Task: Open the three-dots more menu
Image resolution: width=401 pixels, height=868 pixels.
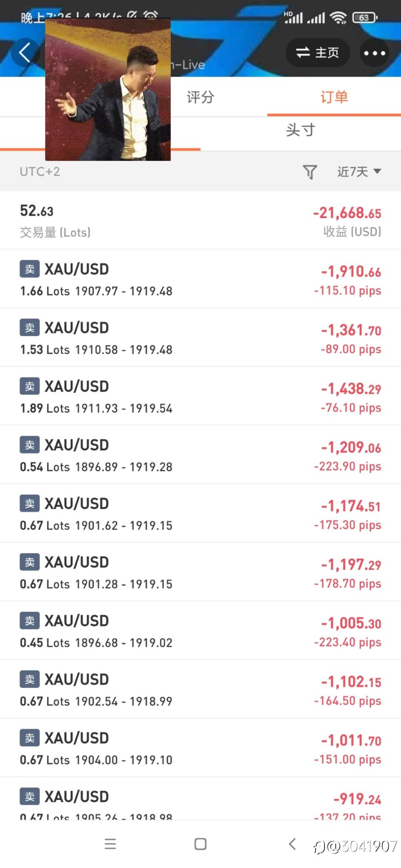Action: point(375,53)
